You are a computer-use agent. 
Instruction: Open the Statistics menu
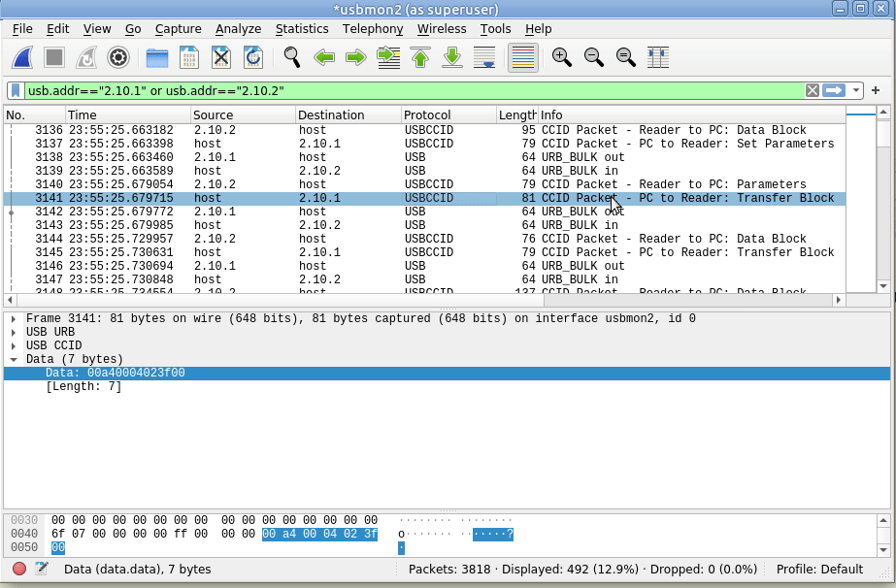tap(302, 28)
